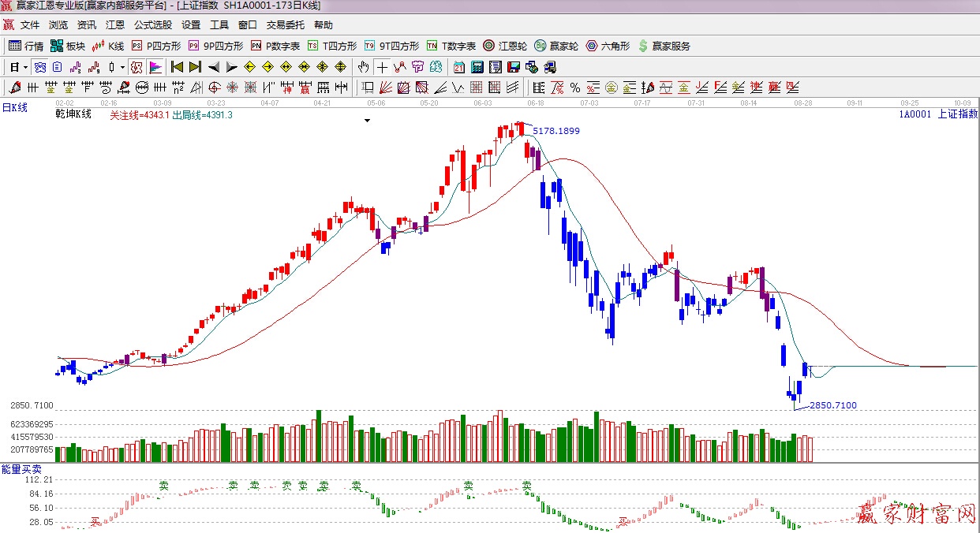
Task: Expand the 日 period dropdown
Action: click(25, 67)
